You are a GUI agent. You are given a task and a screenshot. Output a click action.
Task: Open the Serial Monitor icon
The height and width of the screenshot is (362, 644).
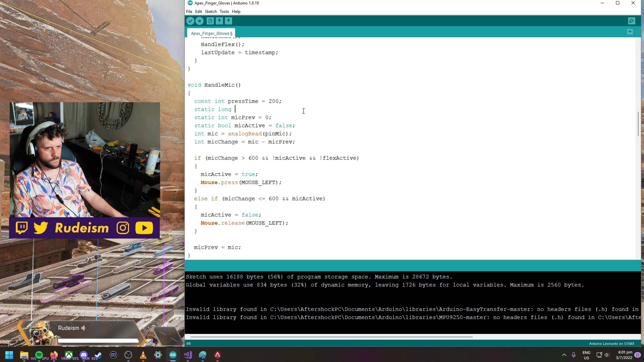click(x=631, y=21)
